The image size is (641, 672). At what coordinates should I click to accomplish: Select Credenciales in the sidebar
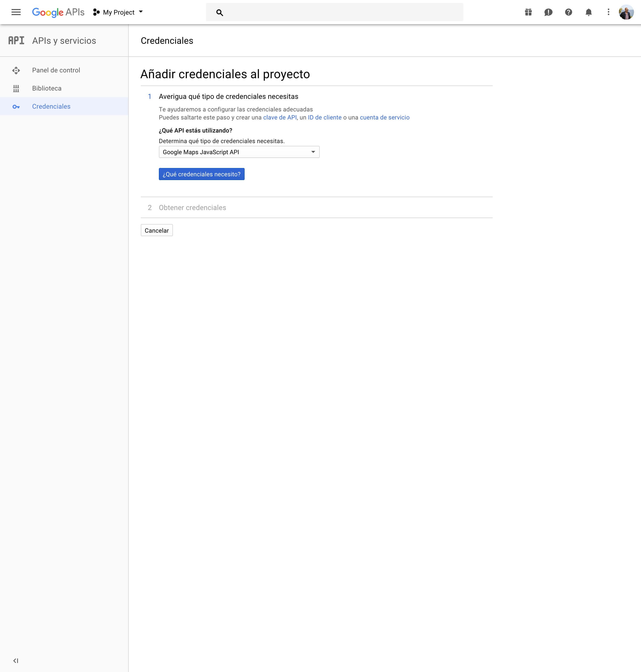pos(51,106)
